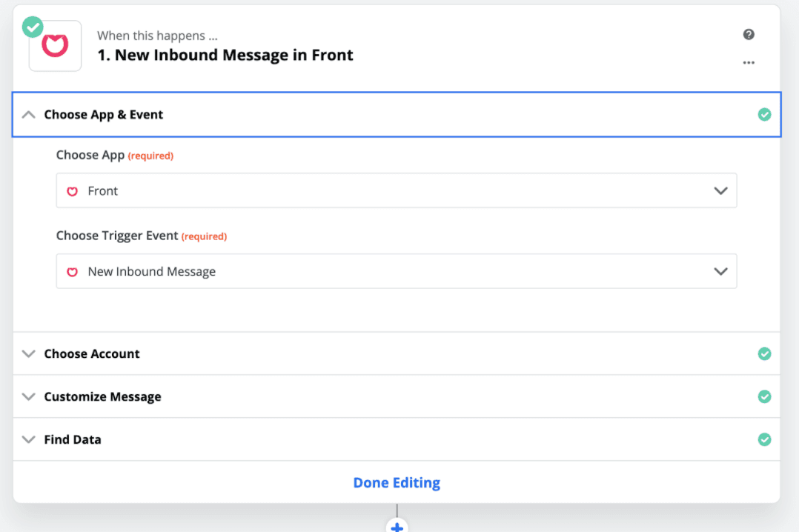The width and height of the screenshot is (799, 532).
Task: Click the green check badge on app logo
Action: click(33, 27)
